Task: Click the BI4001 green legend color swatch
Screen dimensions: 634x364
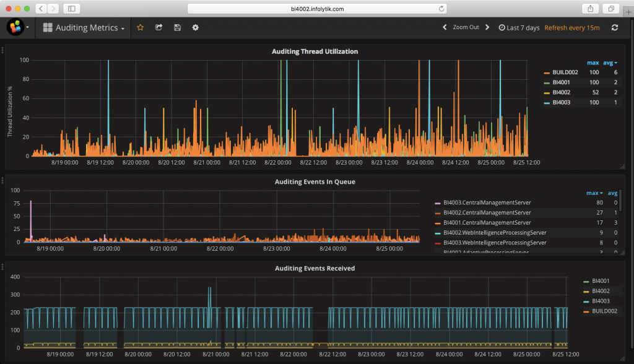Action: pyautogui.click(x=546, y=82)
